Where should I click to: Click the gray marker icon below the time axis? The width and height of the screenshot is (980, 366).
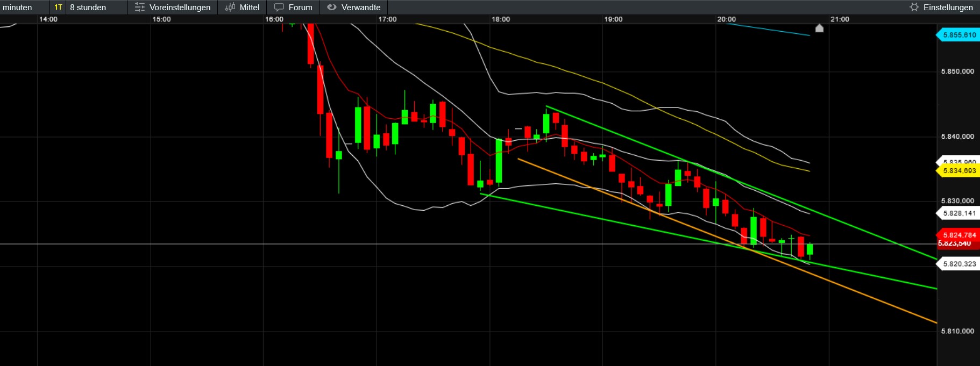pyautogui.click(x=819, y=28)
